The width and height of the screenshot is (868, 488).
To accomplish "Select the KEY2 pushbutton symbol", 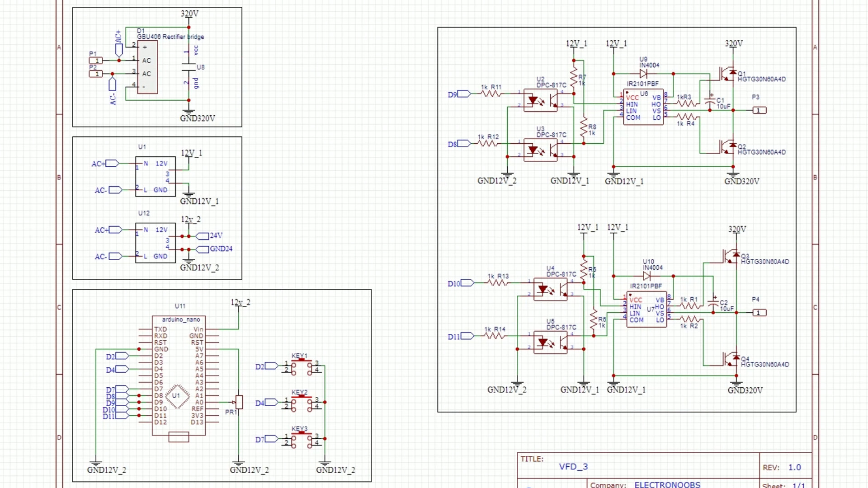I will click(x=302, y=402).
